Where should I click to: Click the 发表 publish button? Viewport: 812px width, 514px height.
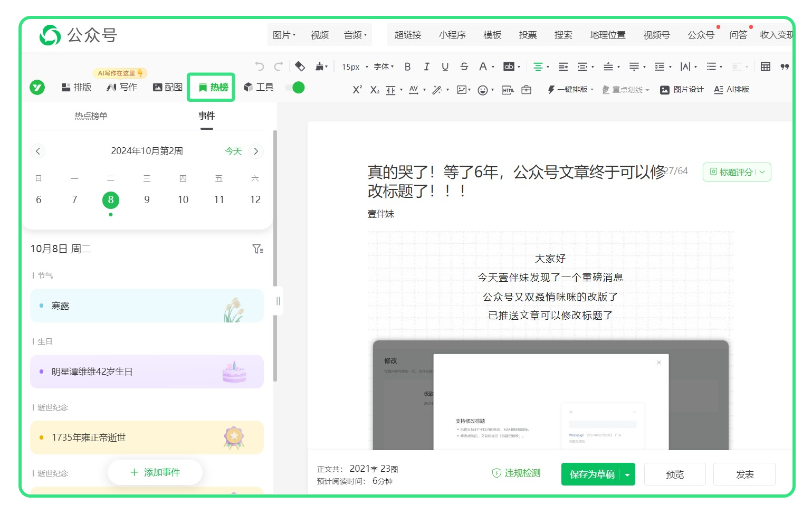coord(744,475)
